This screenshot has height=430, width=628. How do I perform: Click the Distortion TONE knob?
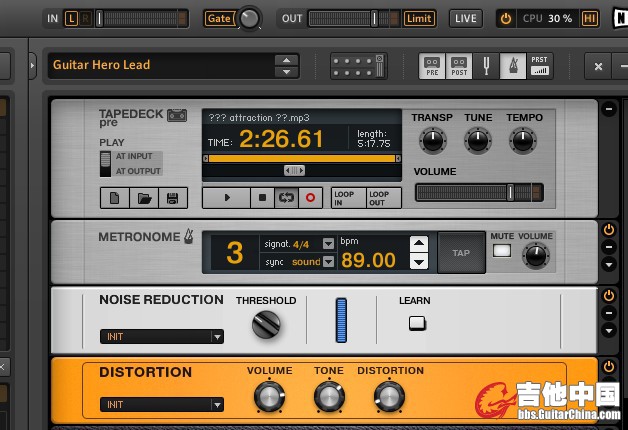[x=329, y=397]
